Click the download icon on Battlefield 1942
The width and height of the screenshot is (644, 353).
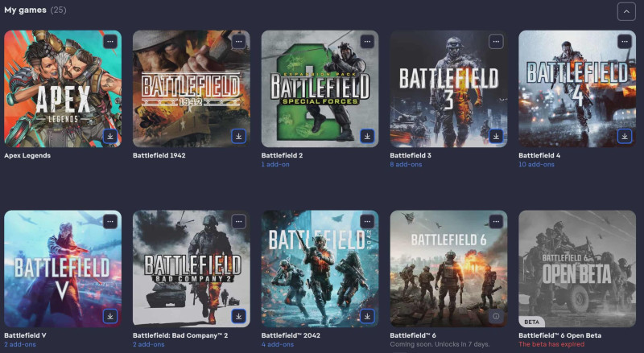238,136
